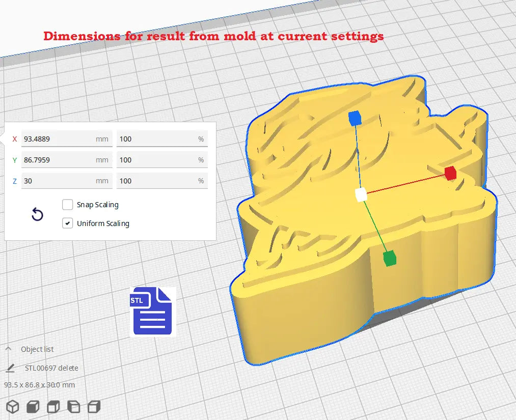Switch to the solid front view icon
Image resolution: width=516 pixels, height=420 pixels.
pyautogui.click(x=33, y=406)
